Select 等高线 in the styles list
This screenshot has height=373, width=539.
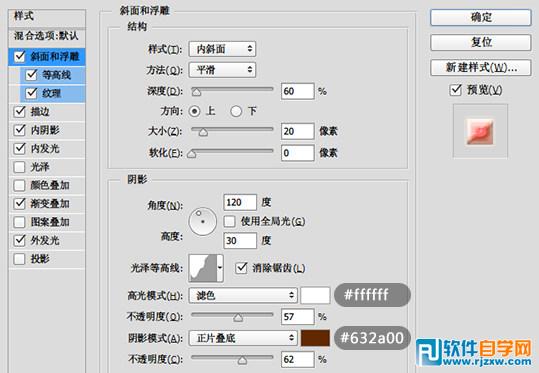(x=56, y=75)
